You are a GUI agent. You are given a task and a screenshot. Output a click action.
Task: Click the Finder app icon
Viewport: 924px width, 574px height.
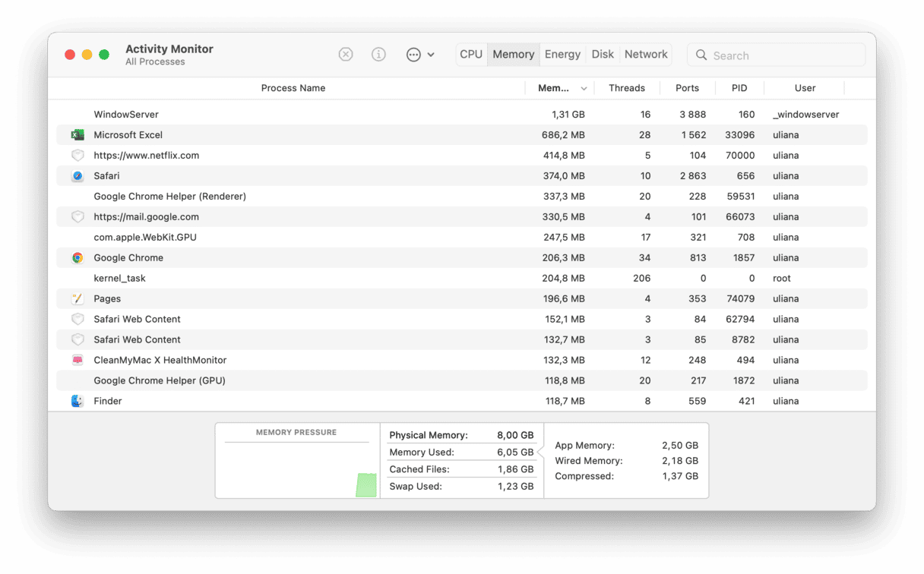(78, 401)
